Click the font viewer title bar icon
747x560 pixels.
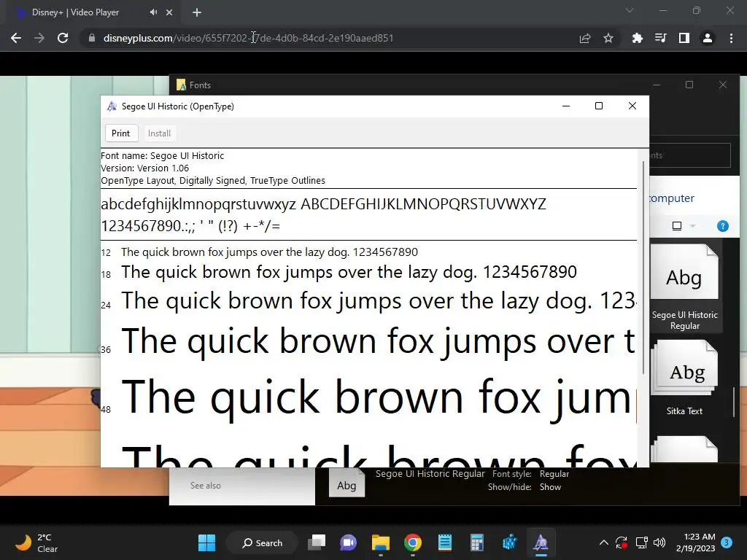click(x=112, y=106)
